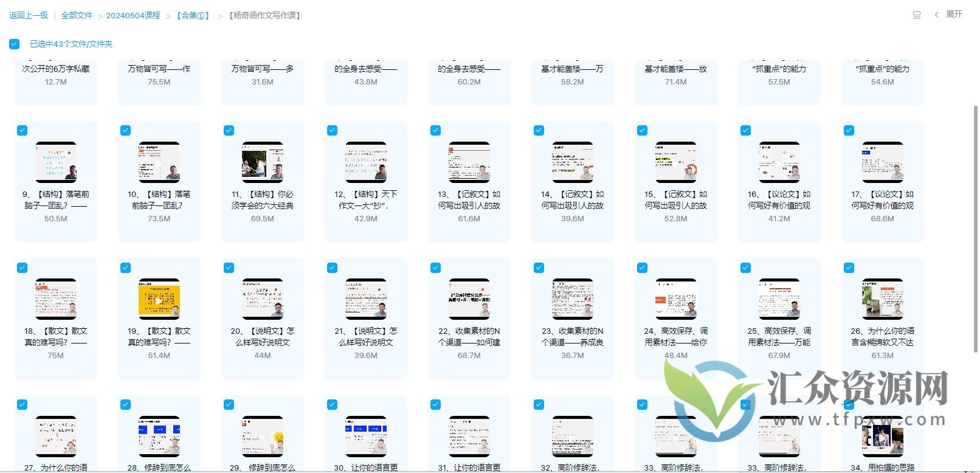Open video thumbnail of file 20 【说明文】
Viewport: 980px width, 473px height.
pyautogui.click(x=263, y=299)
